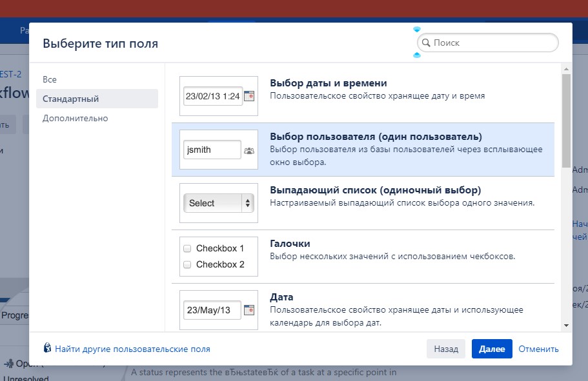Select the Галочки field type
The height and width of the screenshot is (381, 588).
[363, 257]
